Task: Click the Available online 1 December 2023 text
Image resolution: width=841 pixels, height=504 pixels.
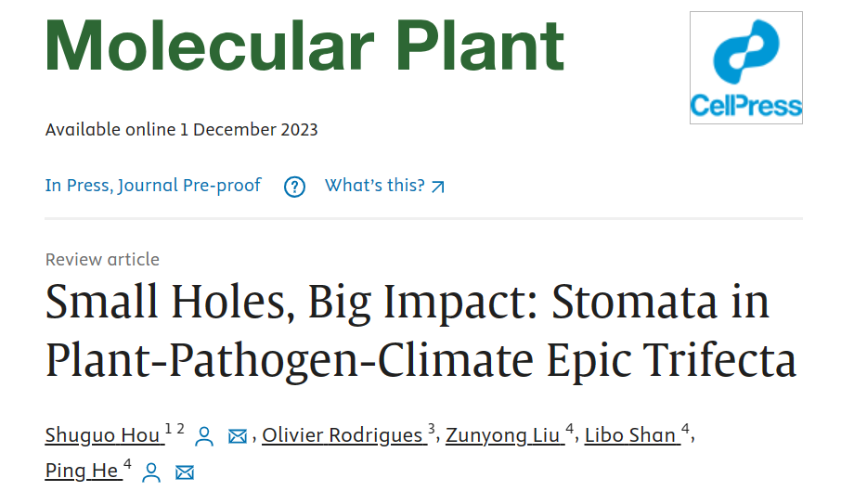Action: pyautogui.click(x=181, y=130)
